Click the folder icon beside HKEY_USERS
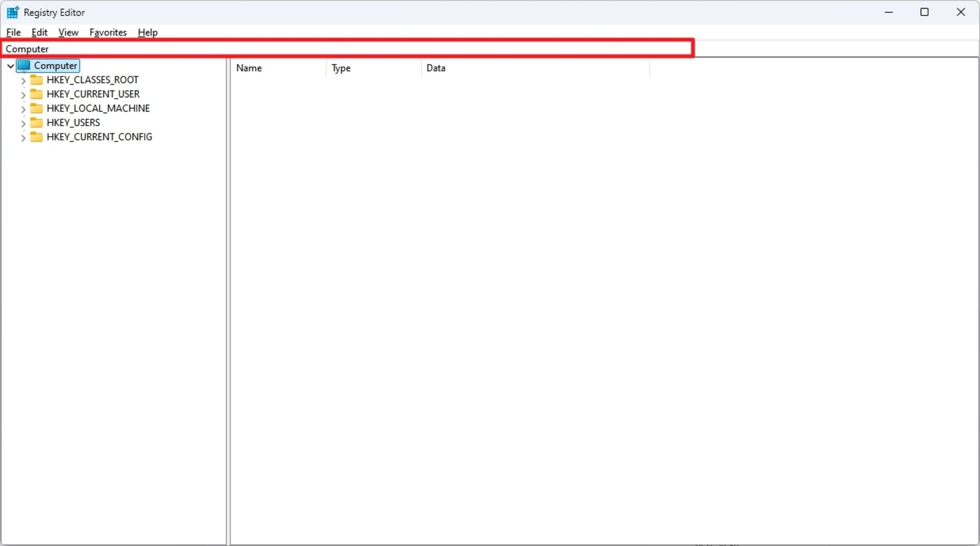 tap(36, 122)
